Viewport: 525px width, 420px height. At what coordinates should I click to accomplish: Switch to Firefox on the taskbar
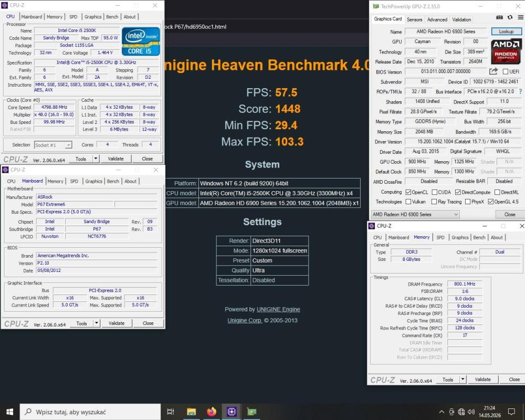pyautogui.click(x=212, y=412)
